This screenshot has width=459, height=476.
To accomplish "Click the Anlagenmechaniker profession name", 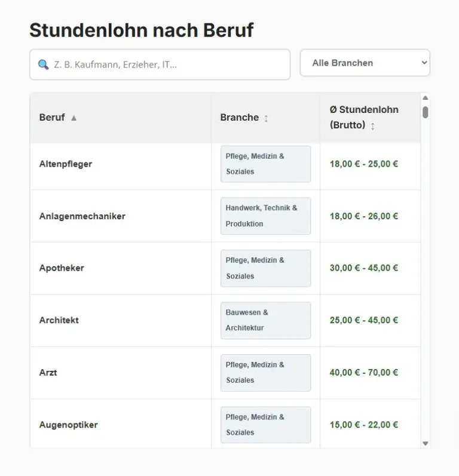I will click(82, 216).
